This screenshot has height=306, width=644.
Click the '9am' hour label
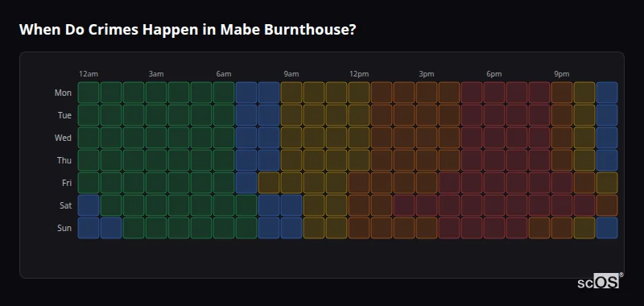[x=291, y=74]
